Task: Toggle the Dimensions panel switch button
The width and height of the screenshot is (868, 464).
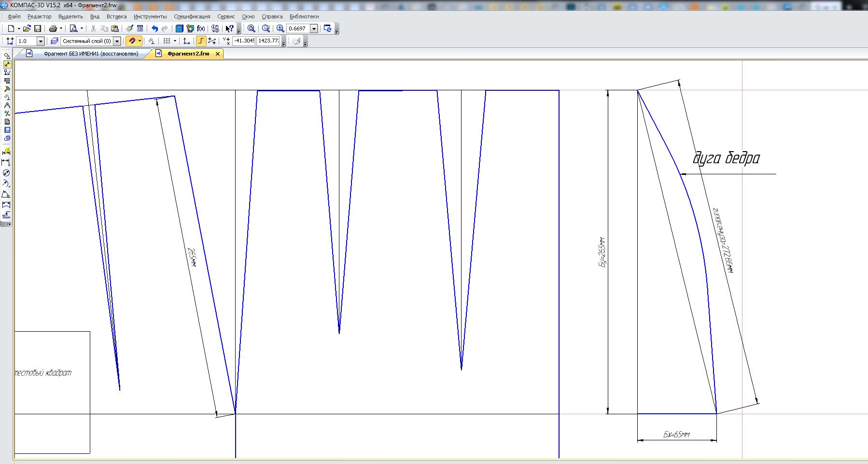Action: [x=7, y=64]
